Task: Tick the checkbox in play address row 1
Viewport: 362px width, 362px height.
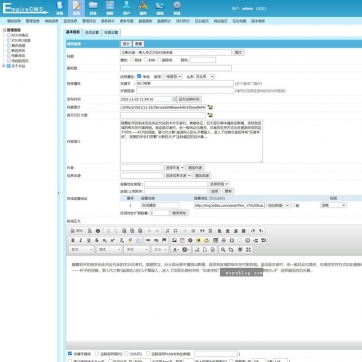Action: [293, 205]
